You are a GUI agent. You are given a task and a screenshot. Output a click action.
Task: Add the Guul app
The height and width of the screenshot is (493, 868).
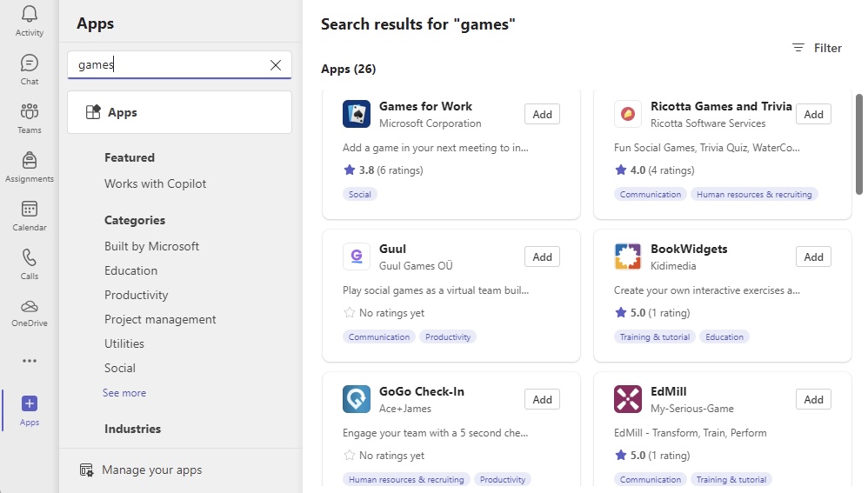click(x=542, y=257)
